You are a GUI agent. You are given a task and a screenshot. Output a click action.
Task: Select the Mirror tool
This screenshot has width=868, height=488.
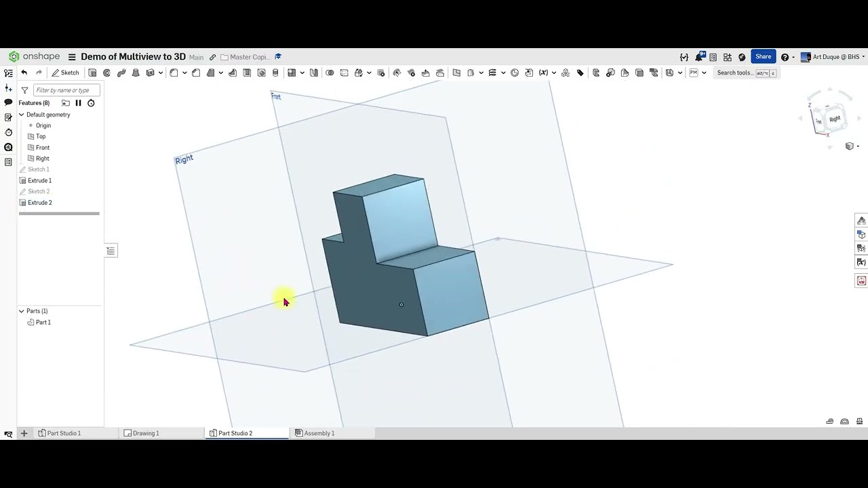point(314,73)
